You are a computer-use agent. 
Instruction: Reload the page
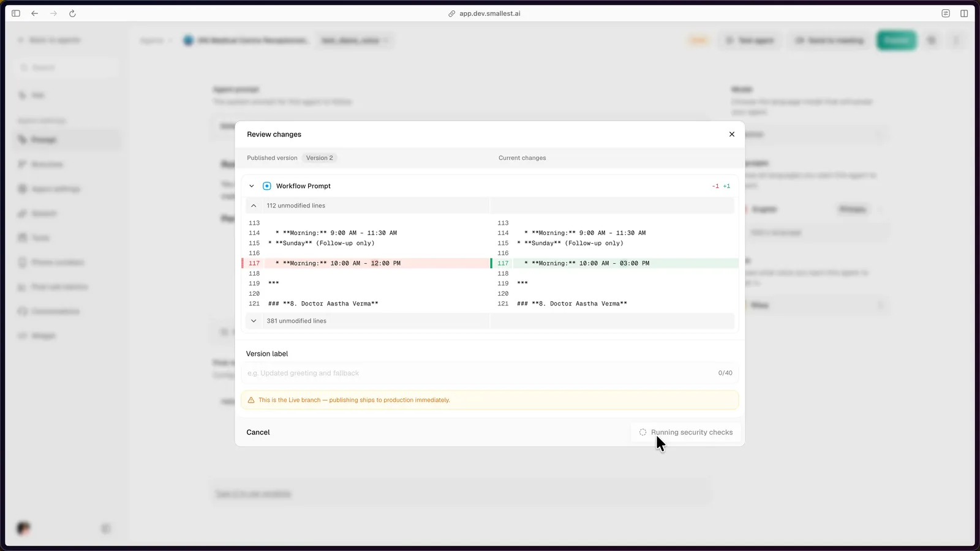point(72,13)
